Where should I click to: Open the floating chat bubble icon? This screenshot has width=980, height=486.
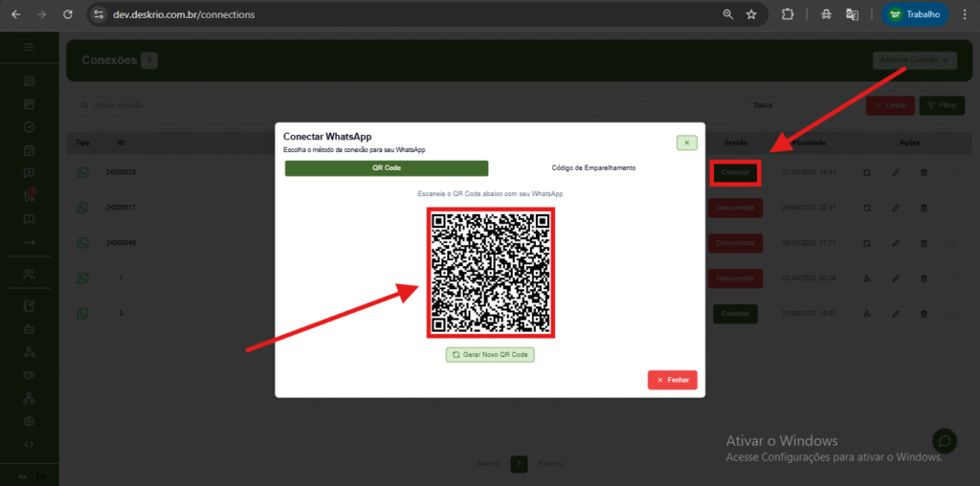coord(945,441)
